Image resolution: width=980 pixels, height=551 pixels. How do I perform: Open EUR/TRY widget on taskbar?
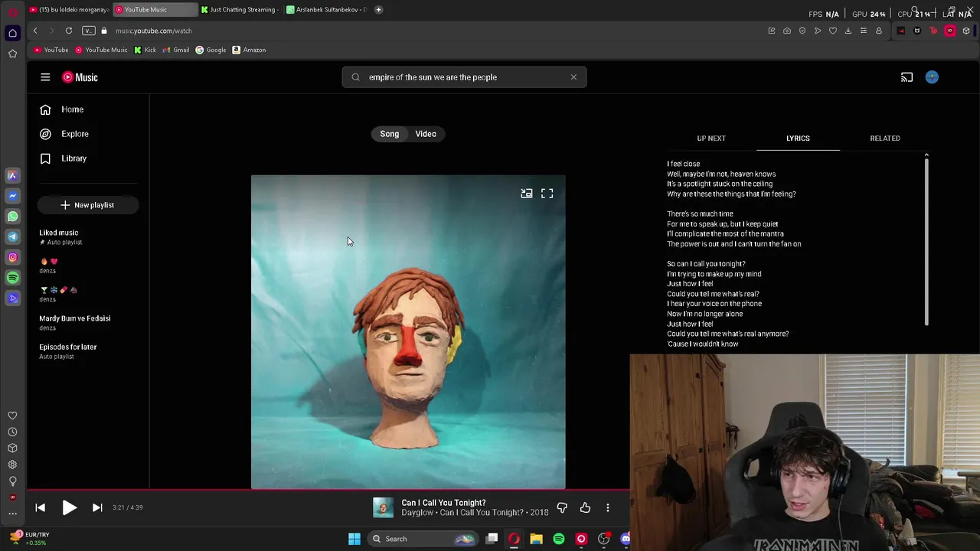tap(31, 539)
